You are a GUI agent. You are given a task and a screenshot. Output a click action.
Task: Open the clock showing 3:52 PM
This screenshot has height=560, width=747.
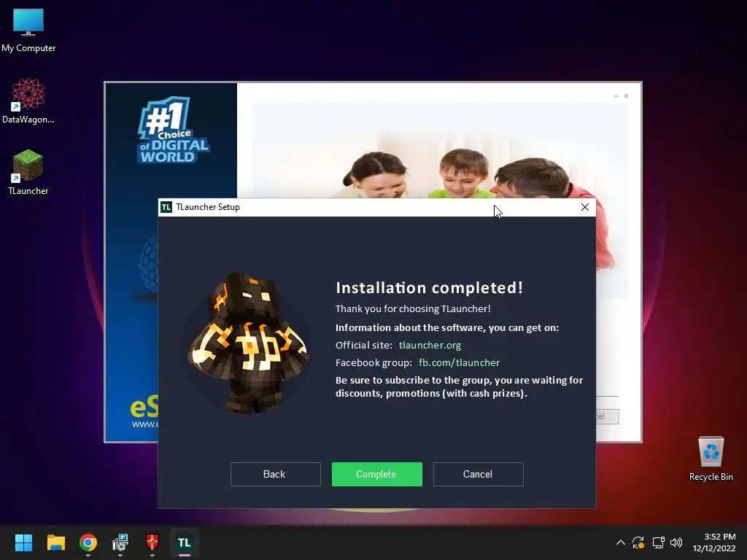(x=714, y=542)
